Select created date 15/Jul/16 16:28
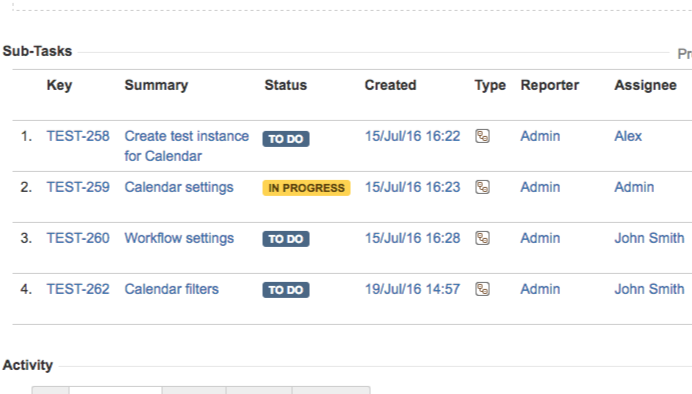The image size is (692, 394). (412, 238)
